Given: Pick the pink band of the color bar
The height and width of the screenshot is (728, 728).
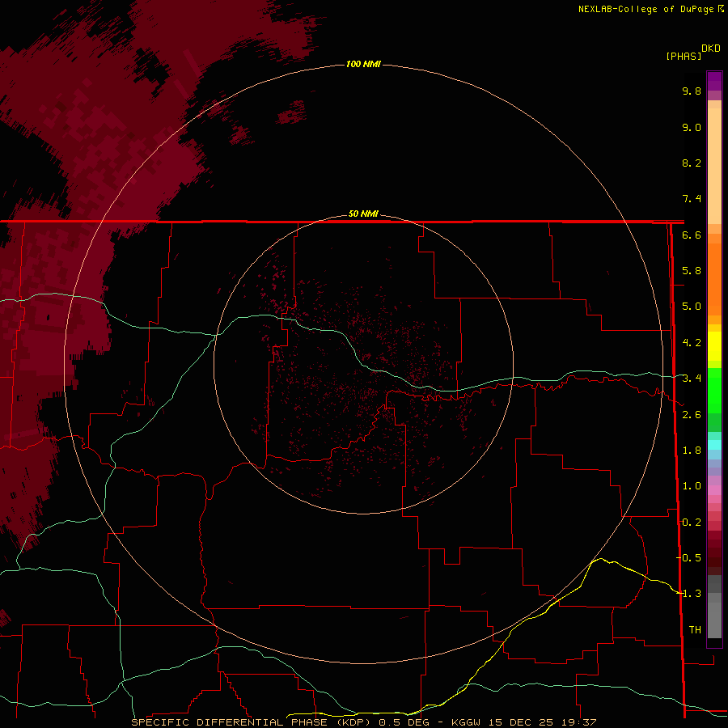Looking at the screenshot, I should click(714, 490).
